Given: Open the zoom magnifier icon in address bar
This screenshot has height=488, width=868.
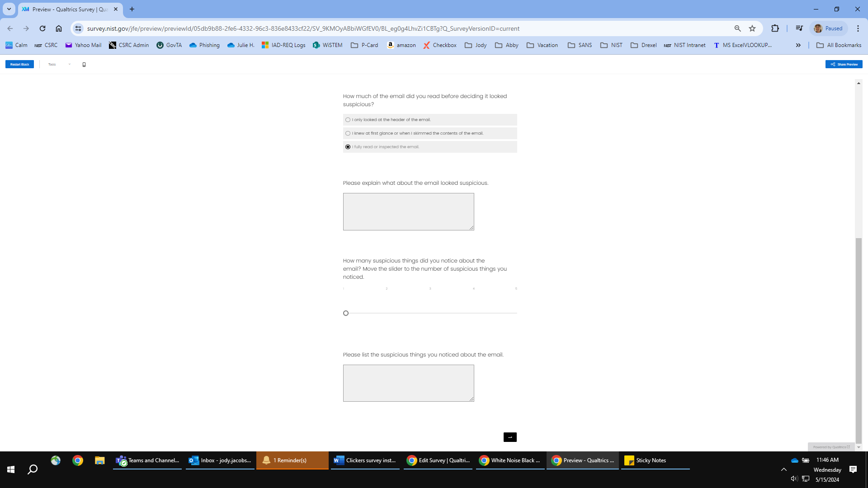Looking at the screenshot, I should click(737, 28).
